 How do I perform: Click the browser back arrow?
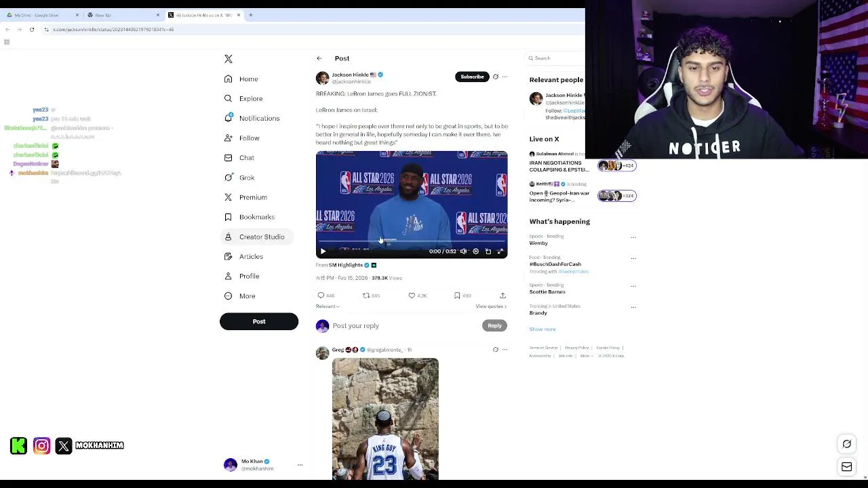(7, 29)
